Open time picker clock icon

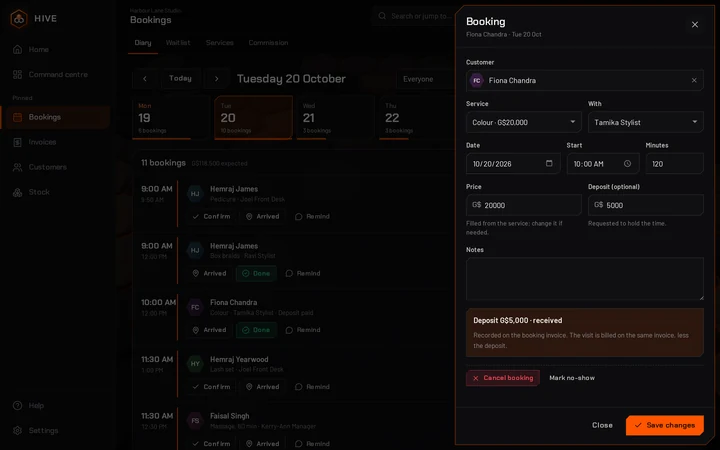(627, 163)
